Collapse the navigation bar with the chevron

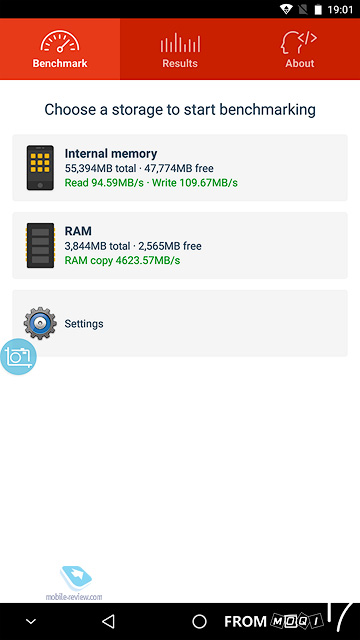[31, 622]
